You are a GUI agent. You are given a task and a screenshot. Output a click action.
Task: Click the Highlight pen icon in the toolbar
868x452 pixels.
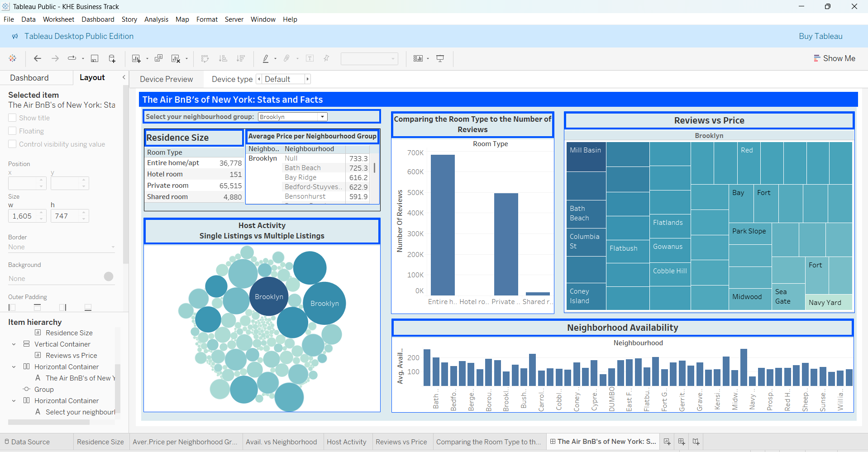[x=266, y=58]
